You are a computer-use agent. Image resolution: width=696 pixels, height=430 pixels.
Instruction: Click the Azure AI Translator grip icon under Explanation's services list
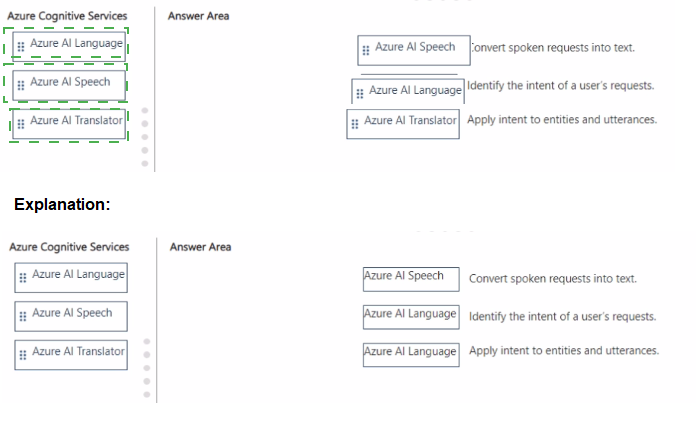point(23,355)
